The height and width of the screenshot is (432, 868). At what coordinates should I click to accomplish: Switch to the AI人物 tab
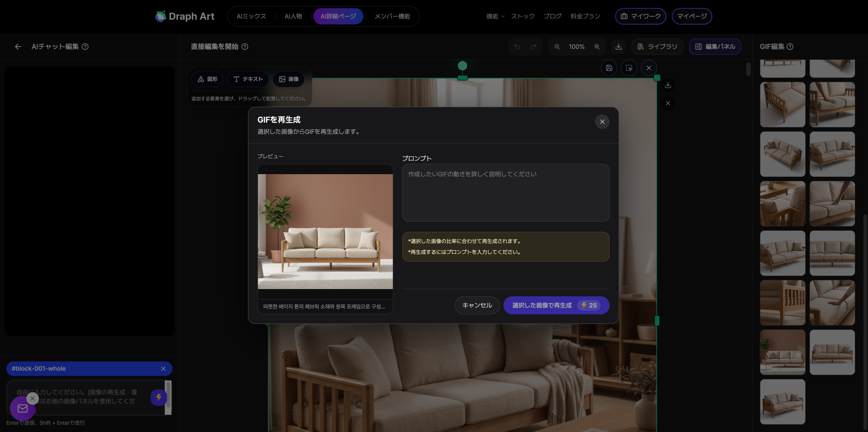[293, 16]
